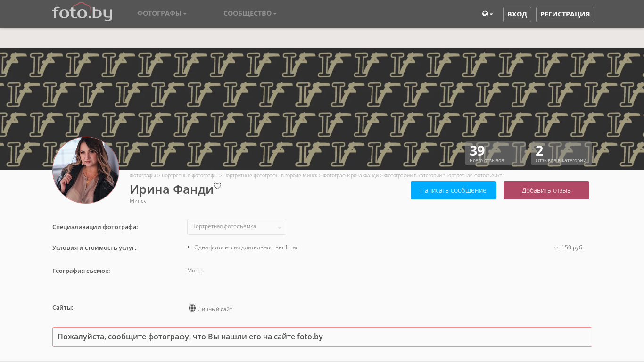Image resolution: width=644 pixels, height=362 pixels.
Task: Follow Портретные фотографы в городе Минск breadcrumb
Action: 270,175
